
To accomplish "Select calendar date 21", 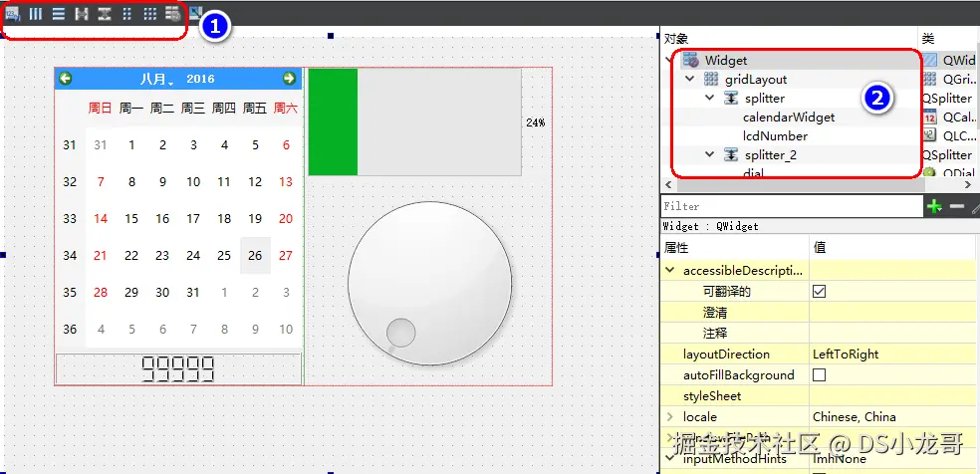I will tap(100, 256).
